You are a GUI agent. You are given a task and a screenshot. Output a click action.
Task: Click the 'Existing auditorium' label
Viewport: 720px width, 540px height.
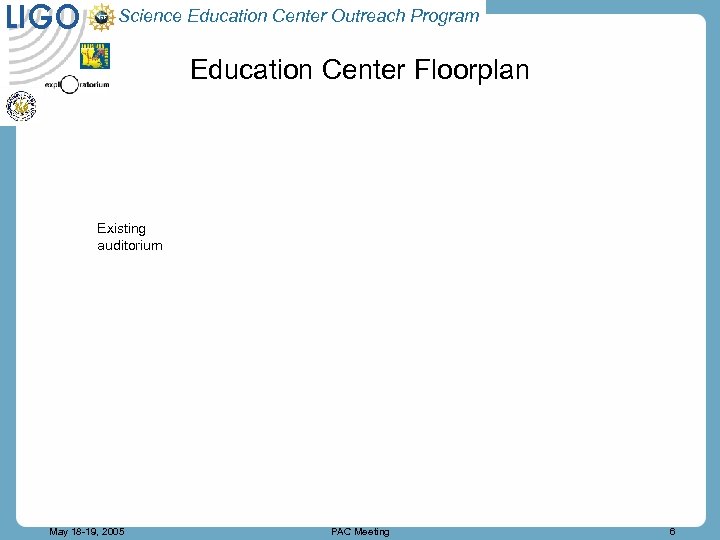tap(129, 237)
